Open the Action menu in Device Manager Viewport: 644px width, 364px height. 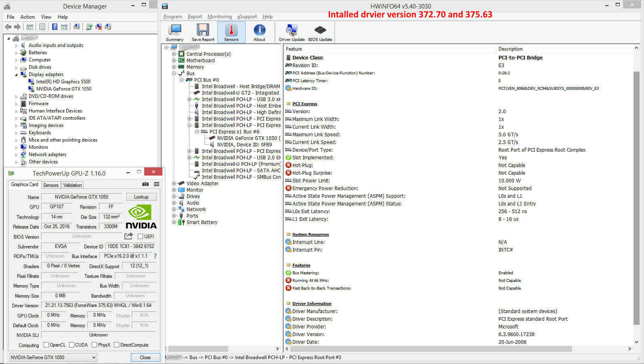pyautogui.click(x=27, y=17)
